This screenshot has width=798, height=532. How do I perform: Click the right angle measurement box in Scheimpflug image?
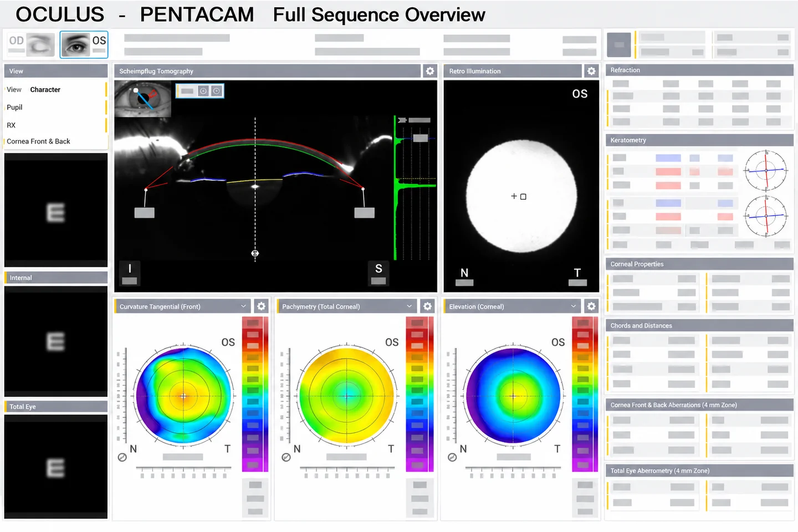[364, 213]
